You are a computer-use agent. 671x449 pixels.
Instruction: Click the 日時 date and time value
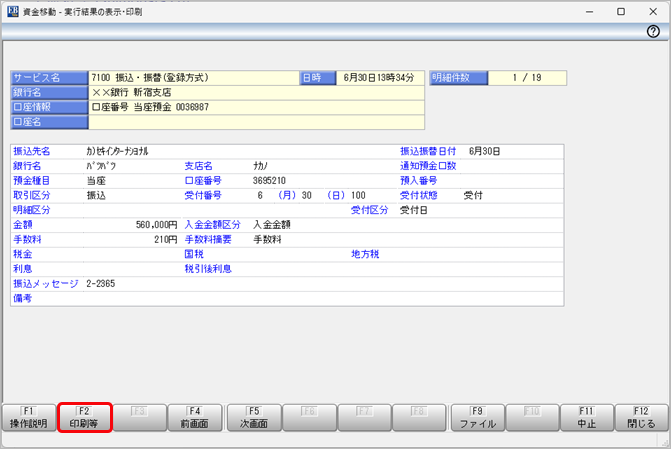coord(376,77)
